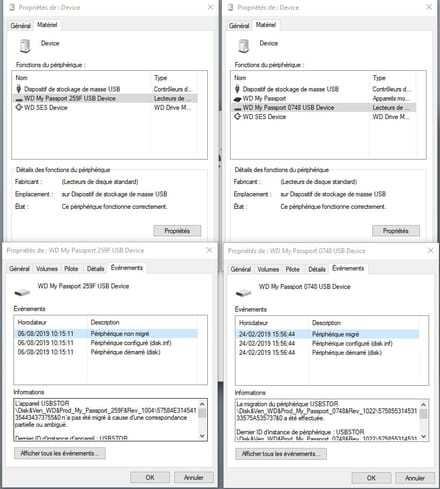Switch to Volumes tab in the 0748 properties

tap(268, 269)
